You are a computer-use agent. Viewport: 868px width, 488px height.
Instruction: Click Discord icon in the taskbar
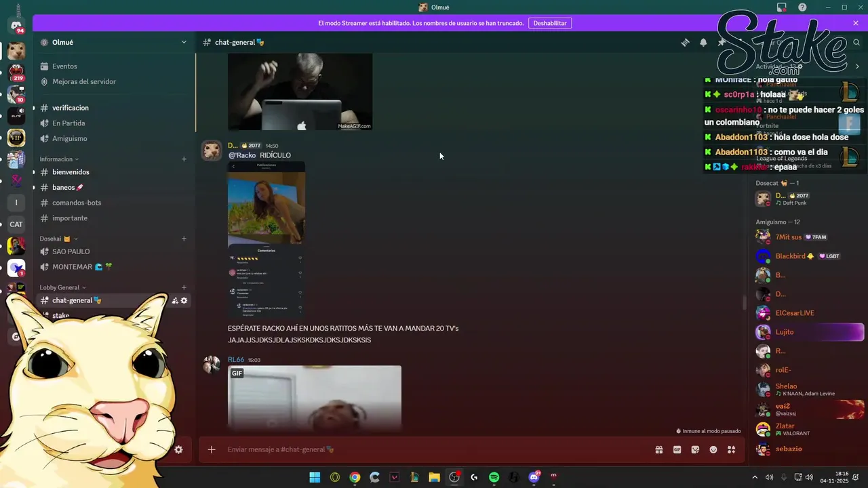(534, 477)
